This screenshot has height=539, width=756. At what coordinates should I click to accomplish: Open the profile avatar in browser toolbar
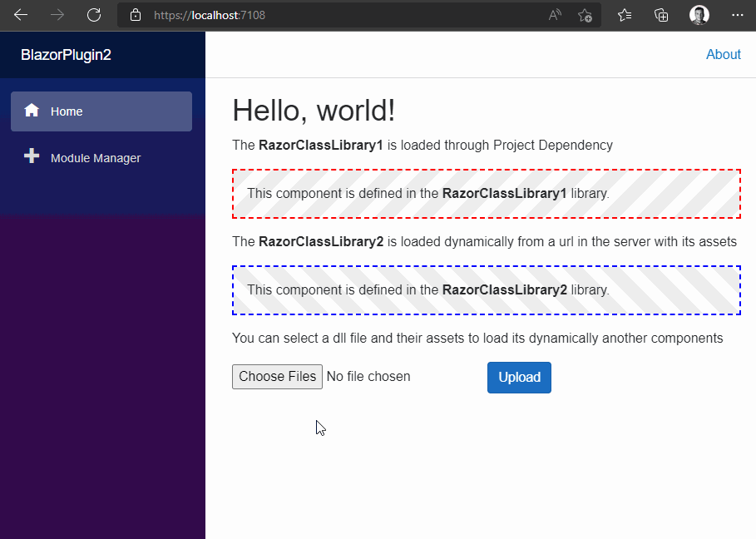click(x=699, y=14)
